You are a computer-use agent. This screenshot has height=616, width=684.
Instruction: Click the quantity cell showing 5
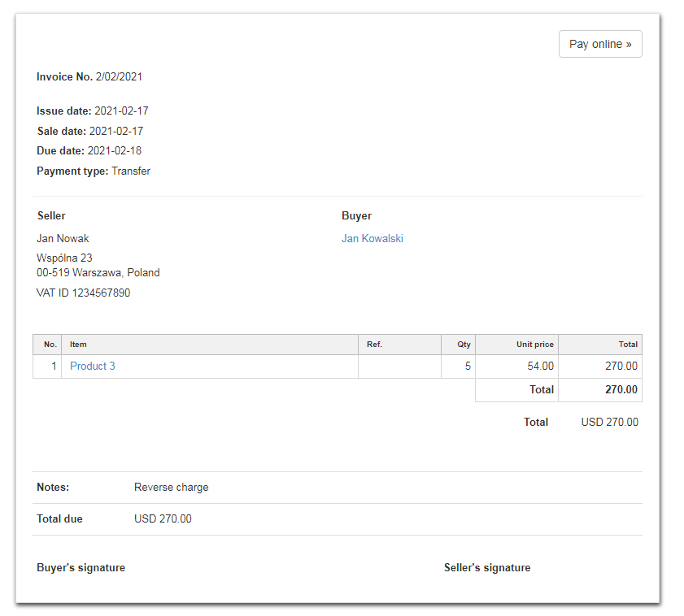tap(468, 367)
